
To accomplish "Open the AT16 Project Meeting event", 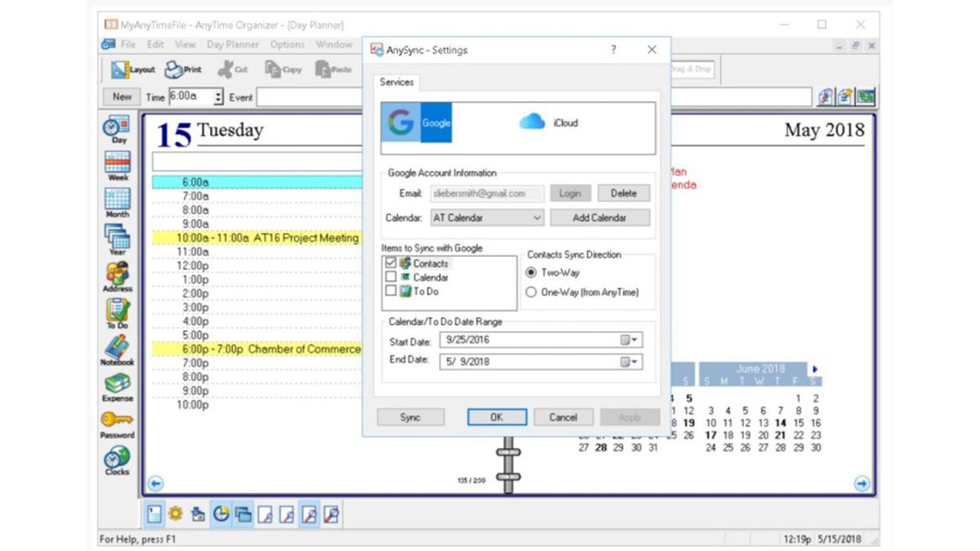I will (x=257, y=238).
